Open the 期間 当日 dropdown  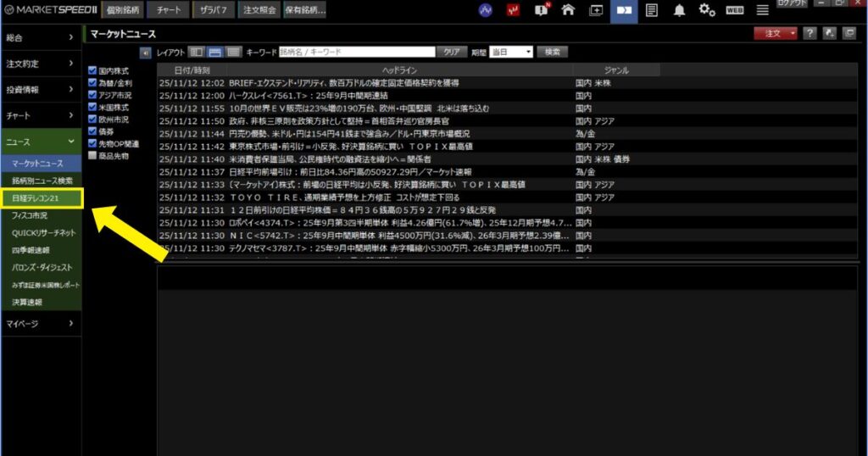pos(511,52)
